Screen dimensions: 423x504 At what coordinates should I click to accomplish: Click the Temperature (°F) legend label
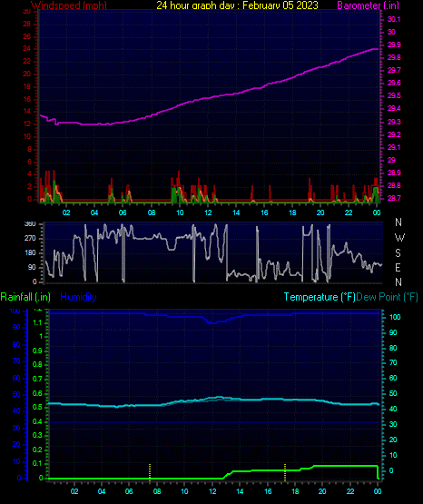point(320,297)
